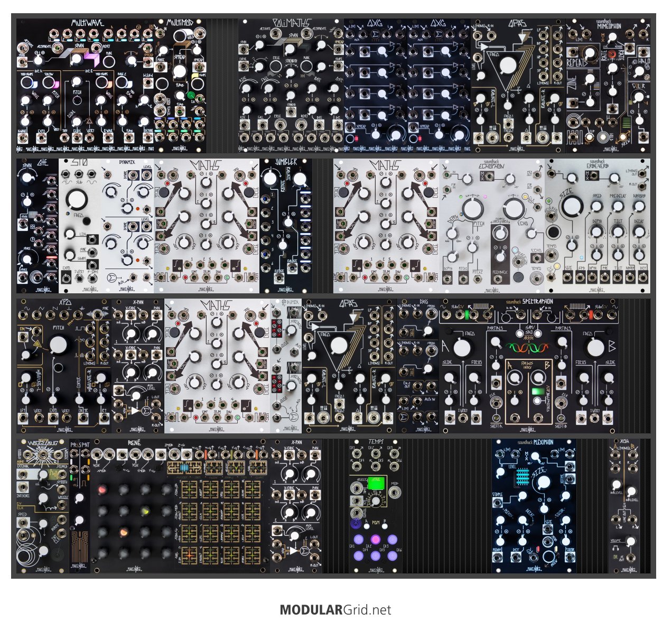
Task: Click the POLIMATHS module title
Action: tap(290, 23)
